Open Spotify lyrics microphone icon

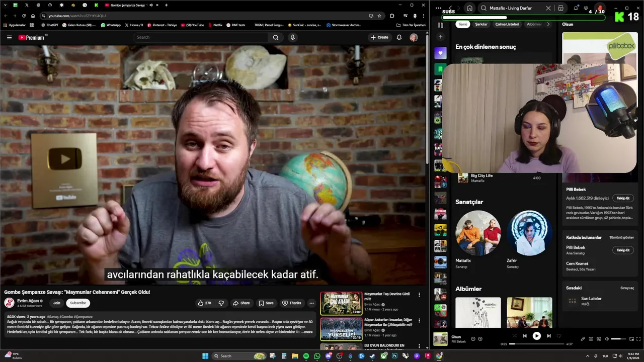point(583,339)
